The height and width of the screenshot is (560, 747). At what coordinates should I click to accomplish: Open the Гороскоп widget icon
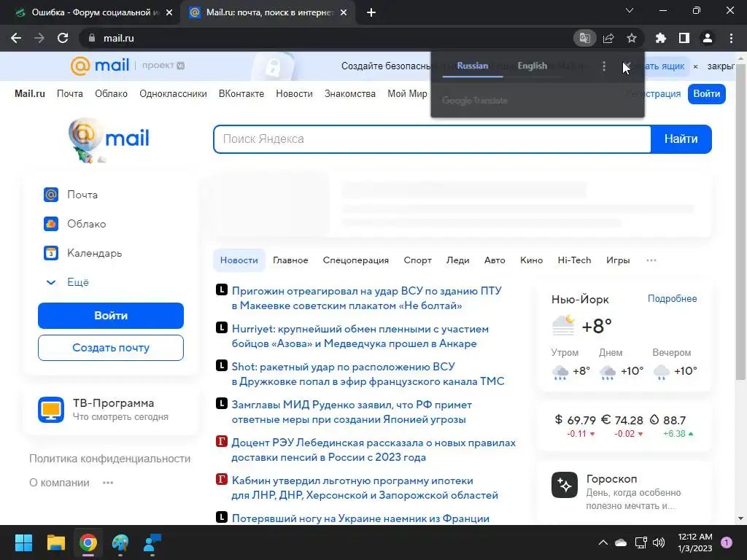tap(565, 485)
